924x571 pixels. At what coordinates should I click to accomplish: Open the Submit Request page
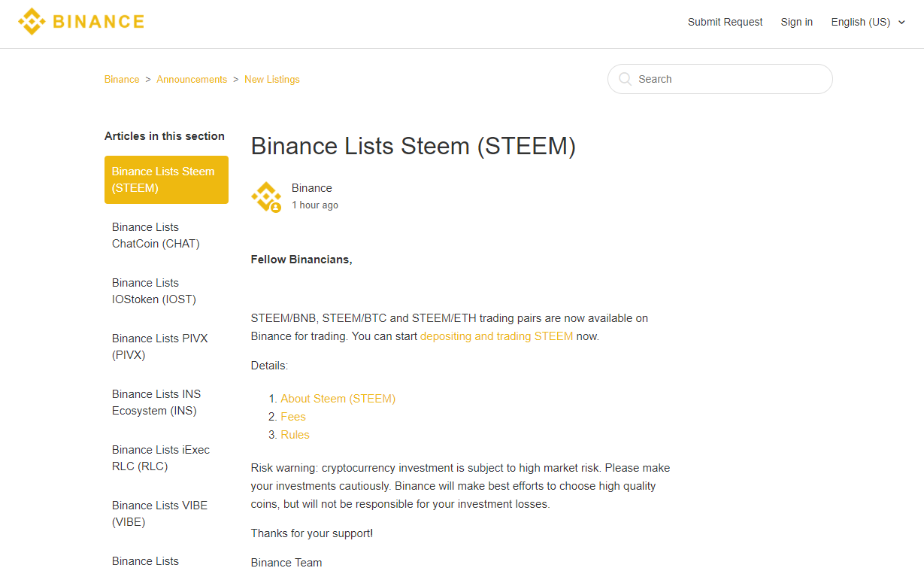[725, 22]
